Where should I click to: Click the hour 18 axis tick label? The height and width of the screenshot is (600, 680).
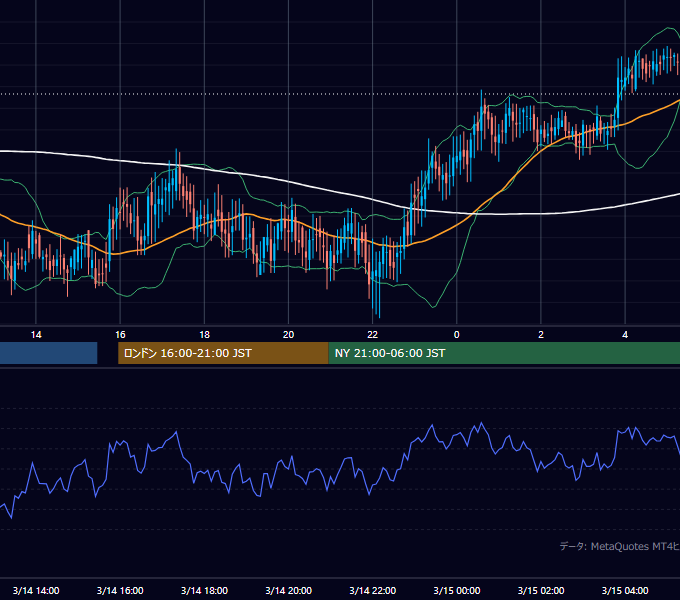coord(204,335)
